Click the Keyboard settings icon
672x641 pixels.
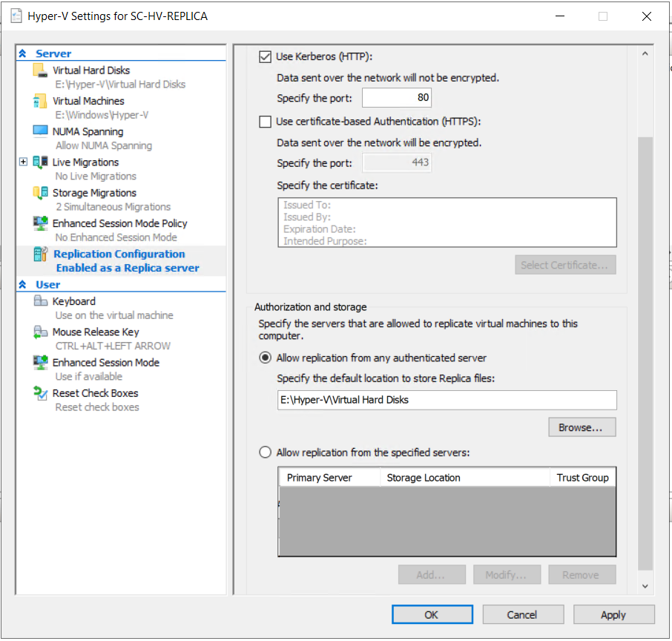[40, 301]
